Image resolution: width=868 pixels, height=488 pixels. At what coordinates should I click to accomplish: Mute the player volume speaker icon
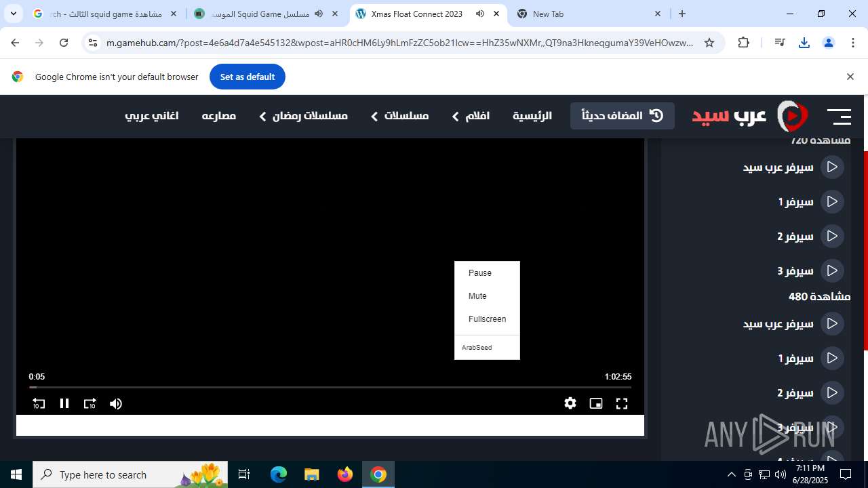coord(116,403)
